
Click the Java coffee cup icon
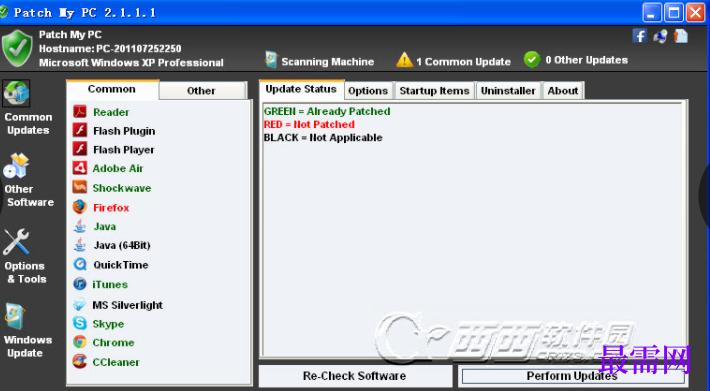pos(80,226)
